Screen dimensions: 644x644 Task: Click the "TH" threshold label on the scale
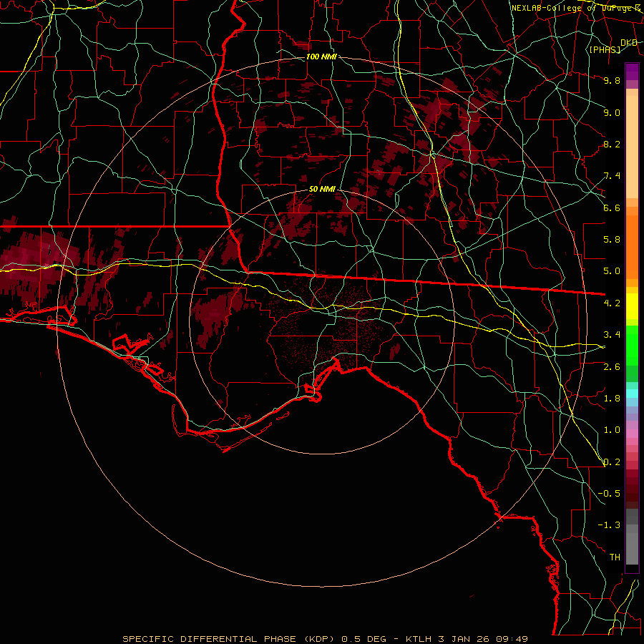tap(615, 557)
